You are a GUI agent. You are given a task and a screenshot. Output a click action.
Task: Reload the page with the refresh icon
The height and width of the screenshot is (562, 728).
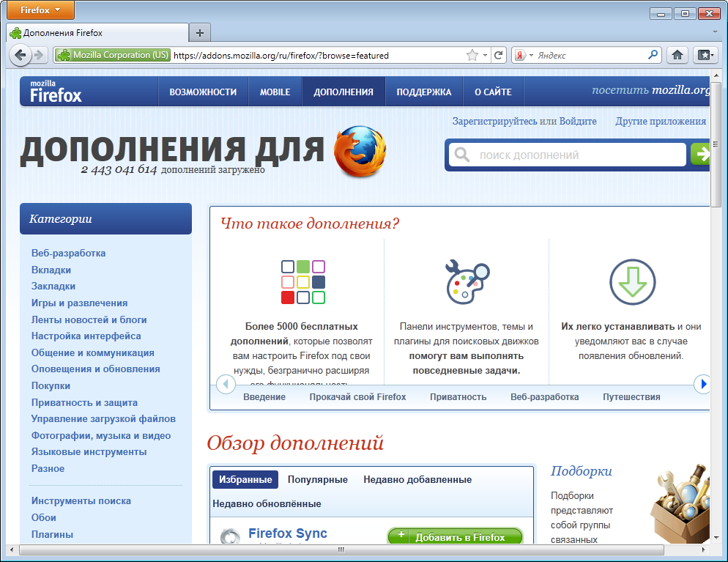[x=499, y=55]
